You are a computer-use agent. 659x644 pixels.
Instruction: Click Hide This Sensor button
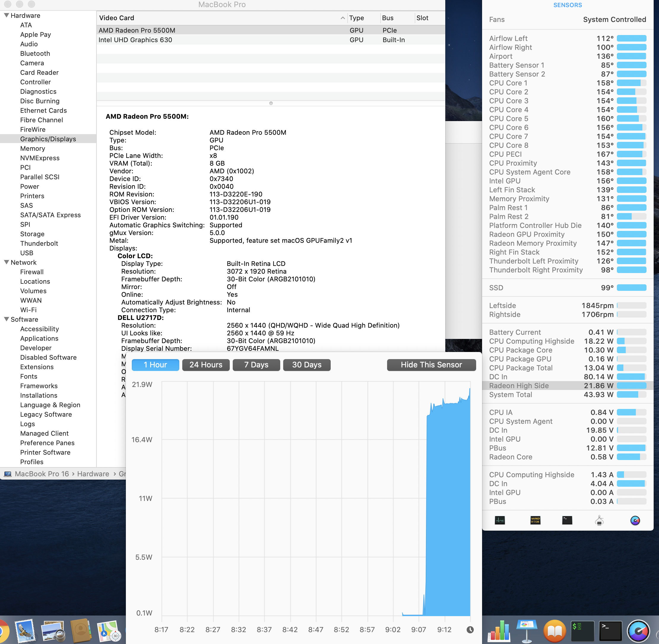click(431, 365)
